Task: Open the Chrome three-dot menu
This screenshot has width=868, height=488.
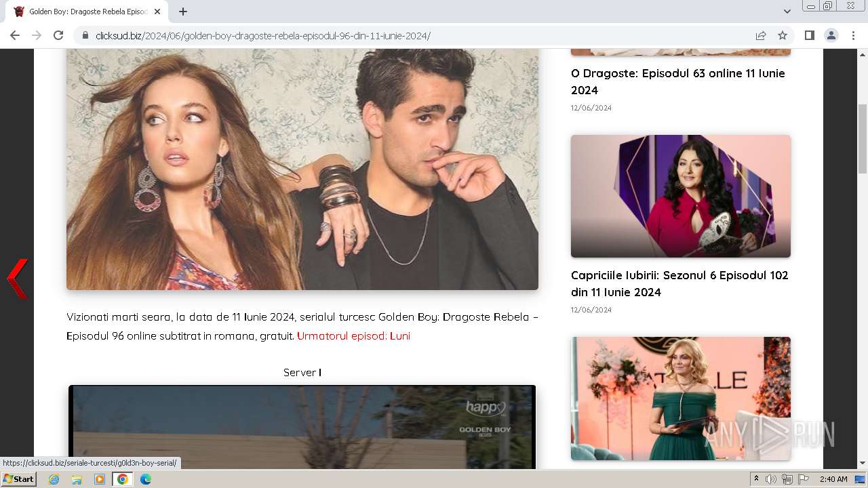Action: (x=853, y=35)
